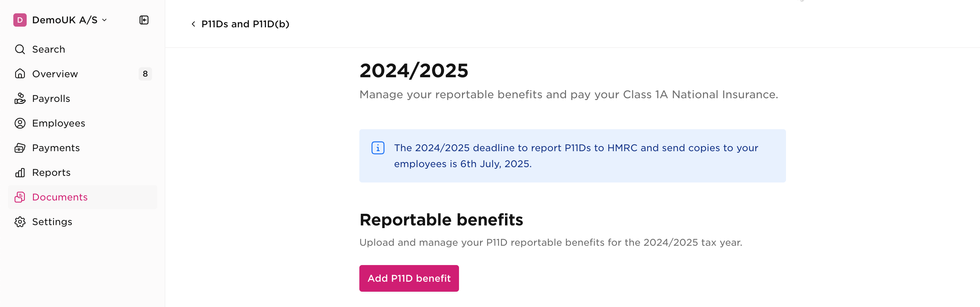Select Overview in the sidebar
980x307 pixels.
point(55,74)
